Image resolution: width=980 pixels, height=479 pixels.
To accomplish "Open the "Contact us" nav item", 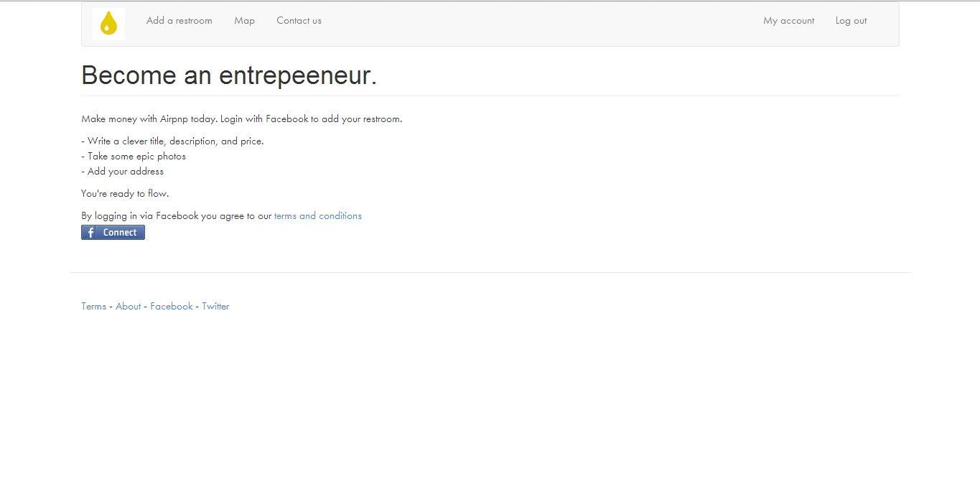I will click(299, 21).
